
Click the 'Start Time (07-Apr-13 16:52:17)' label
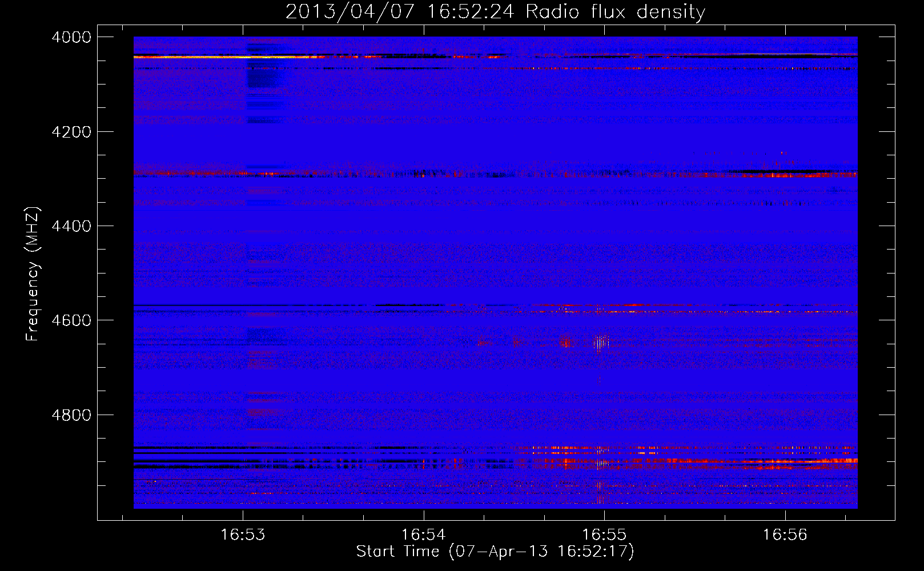pos(495,552)
